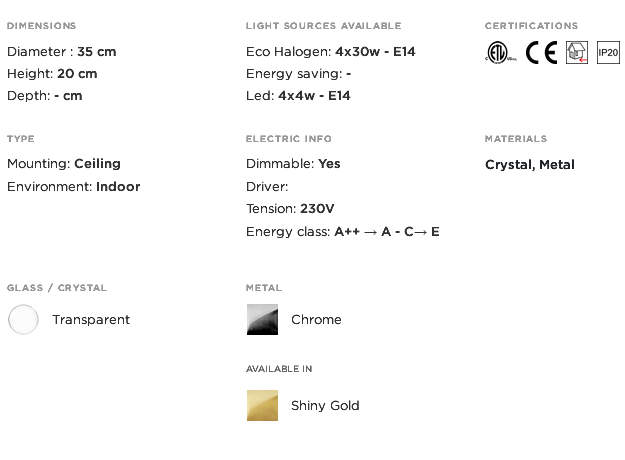Click the Dimensions section heading
This screenshot has height=460, width=625.
(x=41, y=26)
